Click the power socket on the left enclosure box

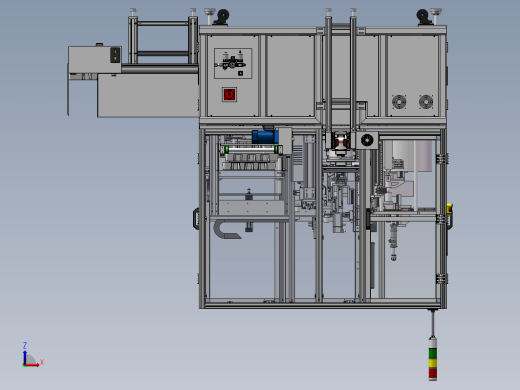pos(115,55)
